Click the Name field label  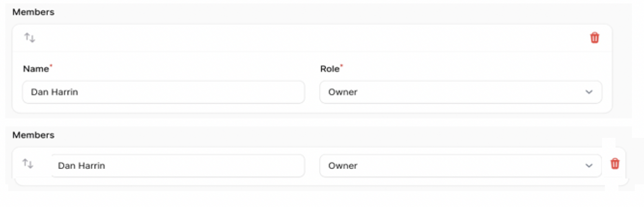(x=36, y=69)
